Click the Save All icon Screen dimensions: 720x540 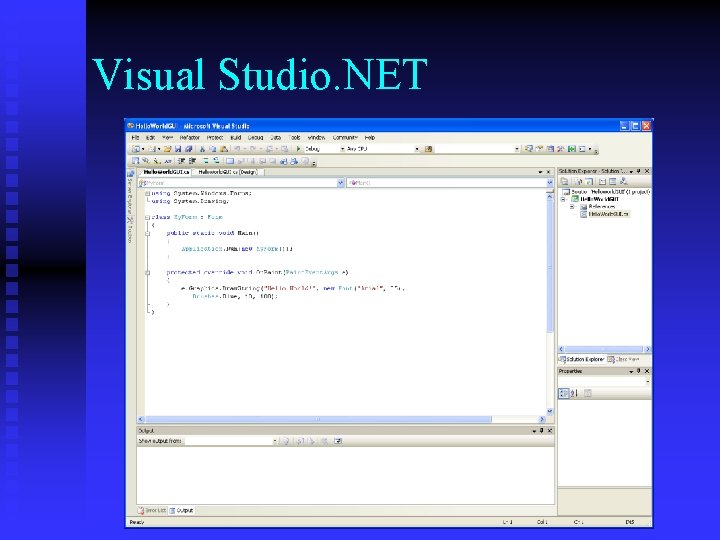[x=188, y=149]
